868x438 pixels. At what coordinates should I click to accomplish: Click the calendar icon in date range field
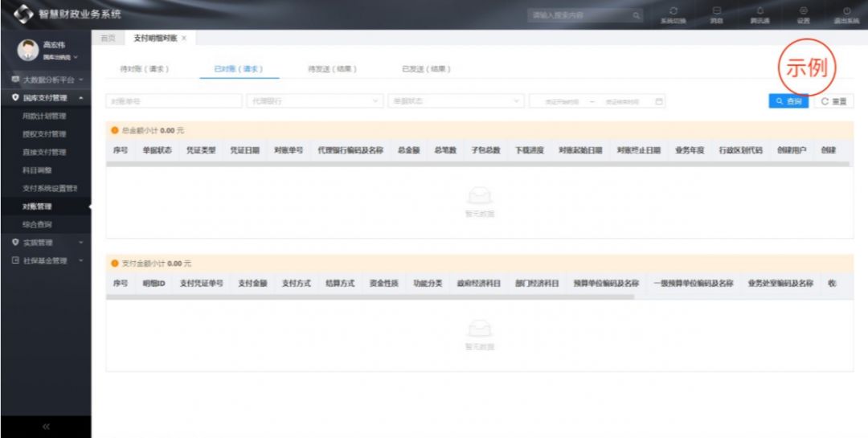click(659, 102)
